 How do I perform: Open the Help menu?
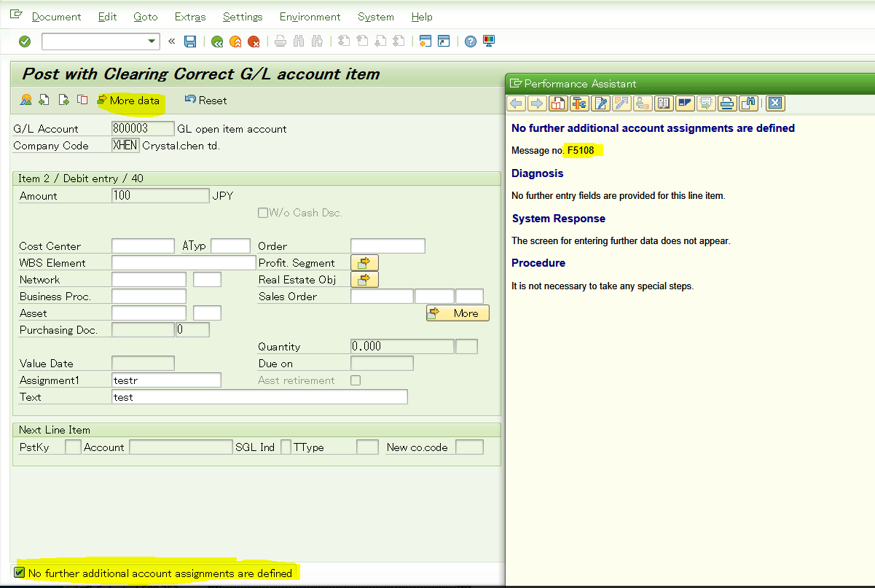(422, 17)
